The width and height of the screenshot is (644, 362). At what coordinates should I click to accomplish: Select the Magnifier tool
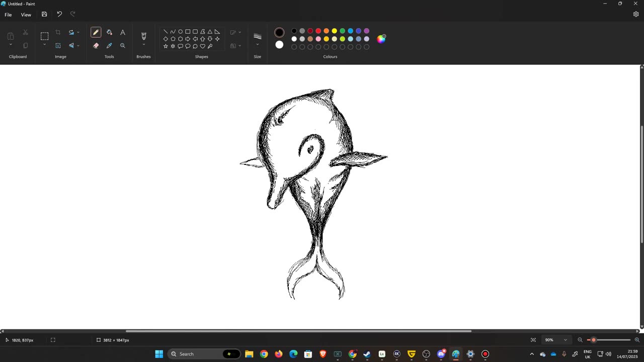coord(122,45)
